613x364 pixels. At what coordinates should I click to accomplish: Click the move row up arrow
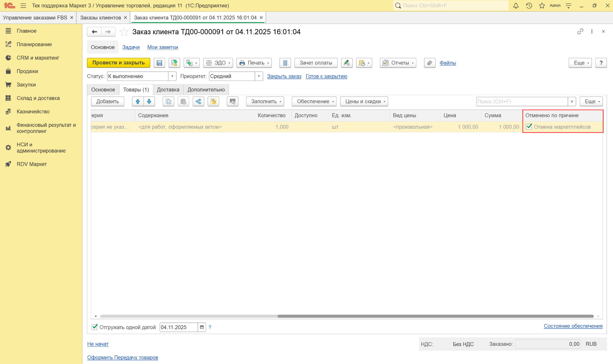[138, 101]
